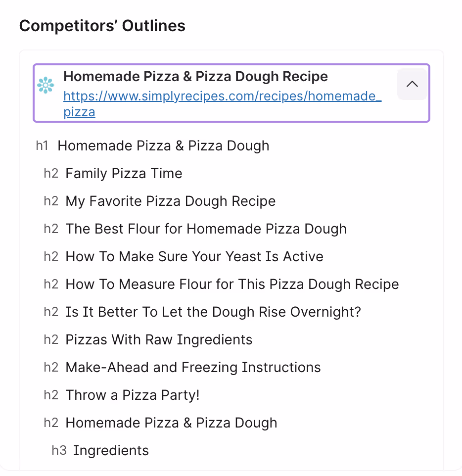This screenshot has height=476, width=462.
Task: Click the h1 tag label in the outline
Action: (x=42, y=145)
